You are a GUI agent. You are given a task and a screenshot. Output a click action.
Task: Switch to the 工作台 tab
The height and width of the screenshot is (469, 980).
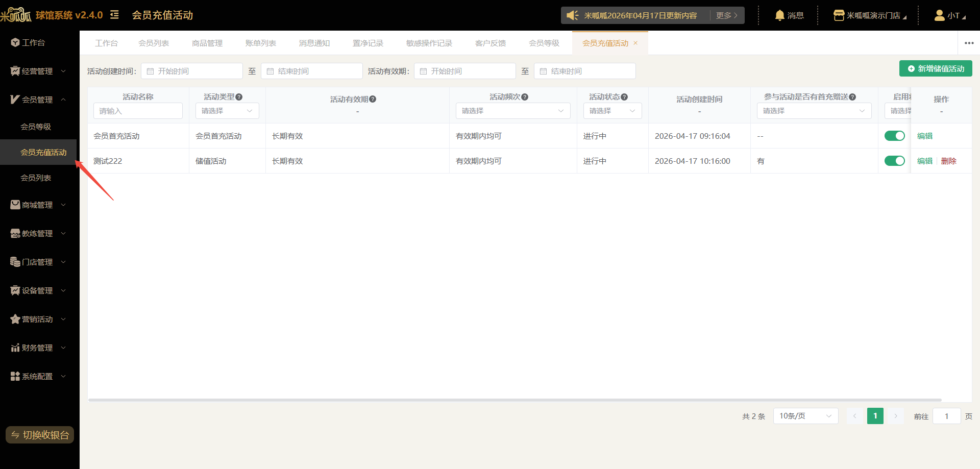tap(106, 43)
